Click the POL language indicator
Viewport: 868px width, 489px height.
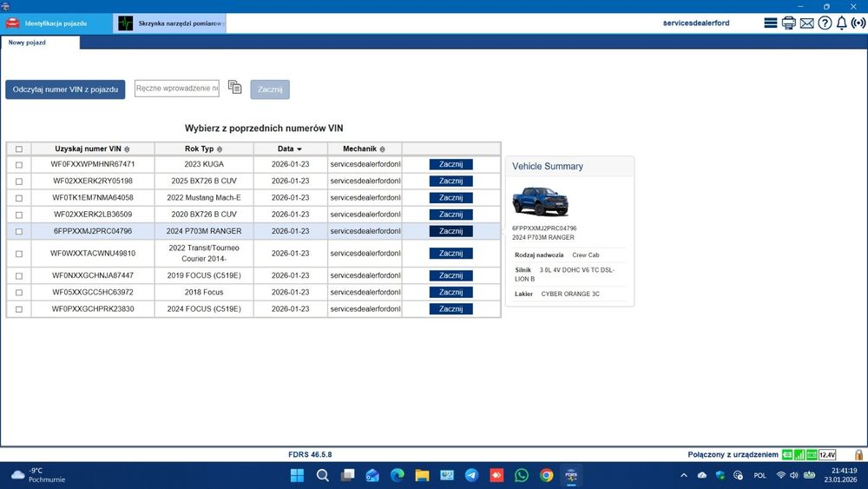pos(759,475)
